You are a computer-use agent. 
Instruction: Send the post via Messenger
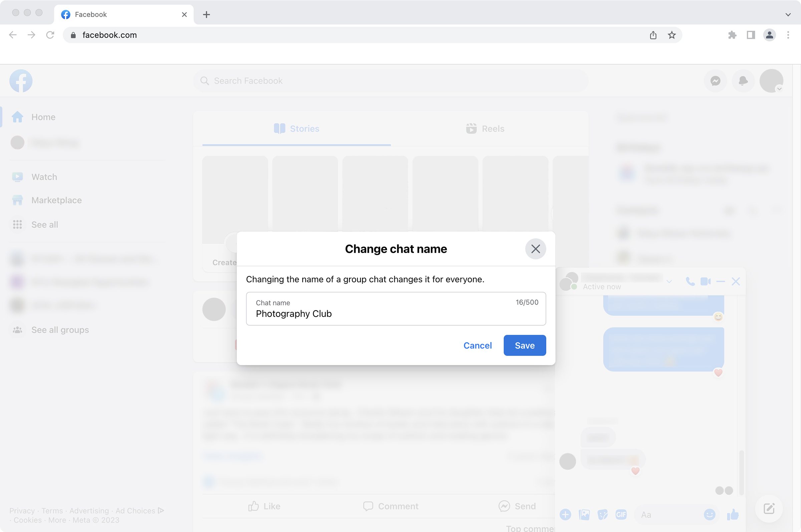pos(517,506)
